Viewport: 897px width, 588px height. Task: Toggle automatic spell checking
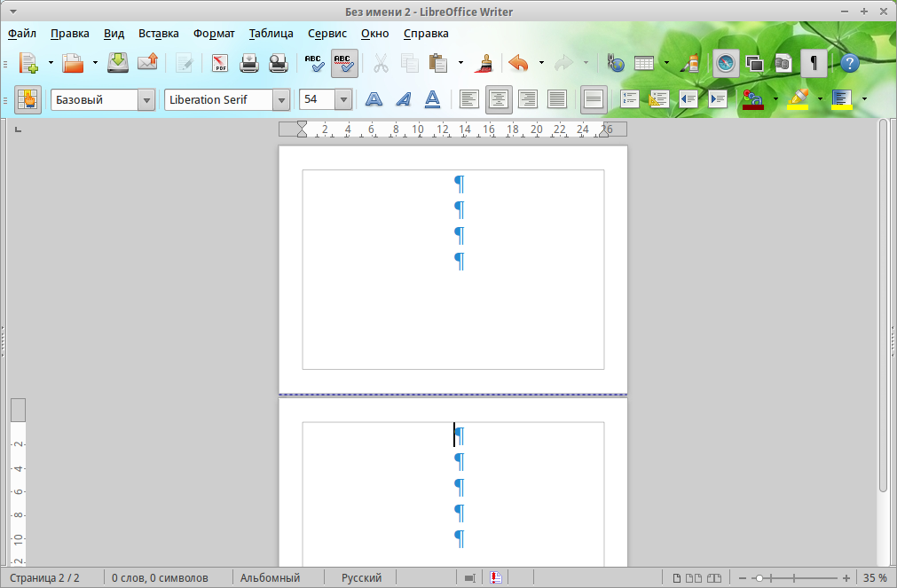pos(344,63)
